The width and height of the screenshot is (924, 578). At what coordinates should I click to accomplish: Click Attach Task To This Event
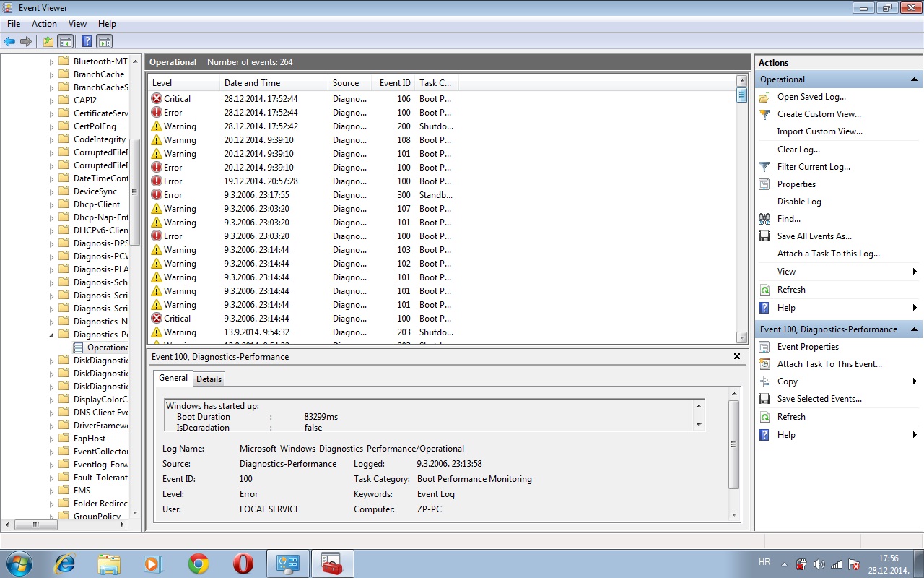[829, 364]
